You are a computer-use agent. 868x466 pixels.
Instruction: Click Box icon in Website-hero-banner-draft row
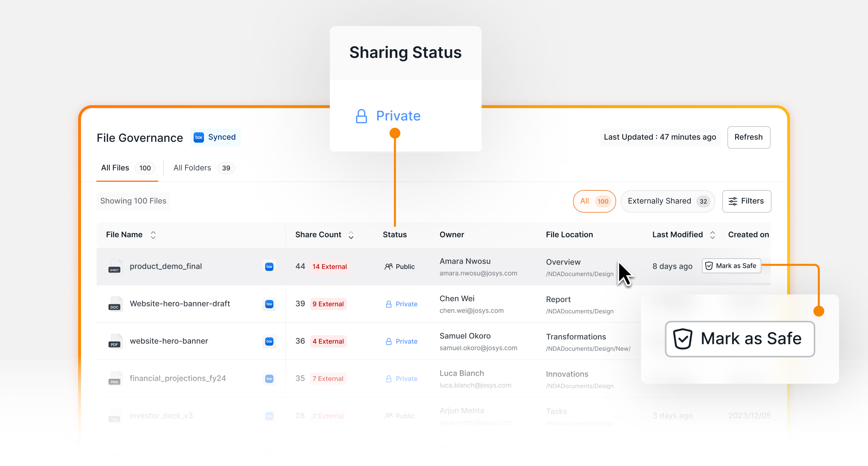[269, 304]
